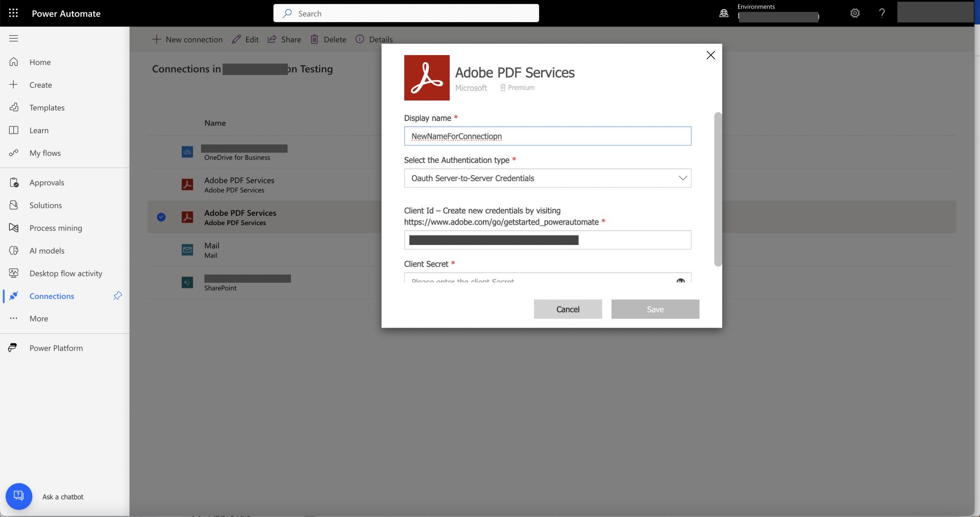This screenshot has height=517, width=980.
Task: Close the Adobe PDF Services dialog
Action: click(x=710, y=55)
